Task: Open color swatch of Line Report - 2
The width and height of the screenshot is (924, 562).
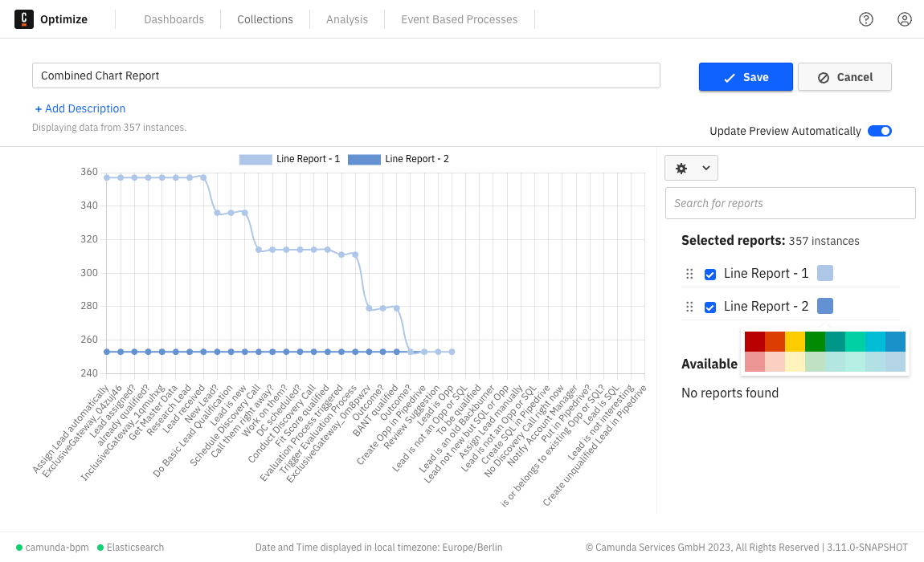Action: tap(825, 306)
